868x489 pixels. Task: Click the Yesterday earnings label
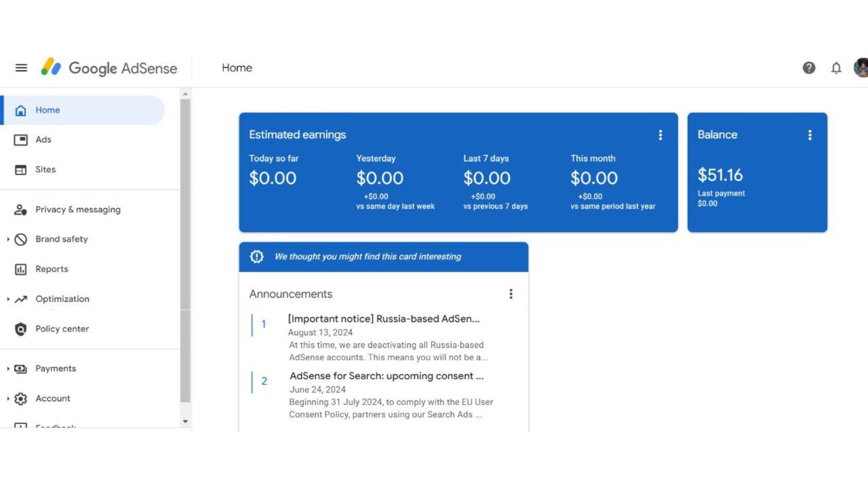click(376, 159)
